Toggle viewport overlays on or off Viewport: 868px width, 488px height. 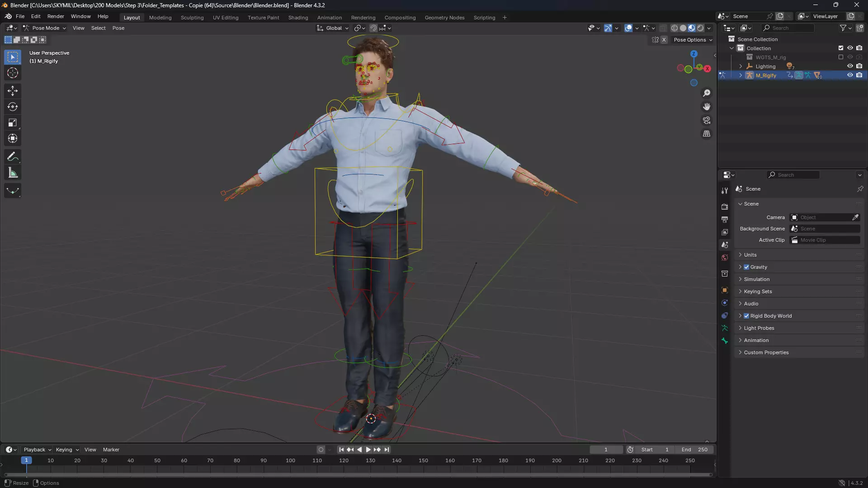pyautogui.click(x=628, y=28)
